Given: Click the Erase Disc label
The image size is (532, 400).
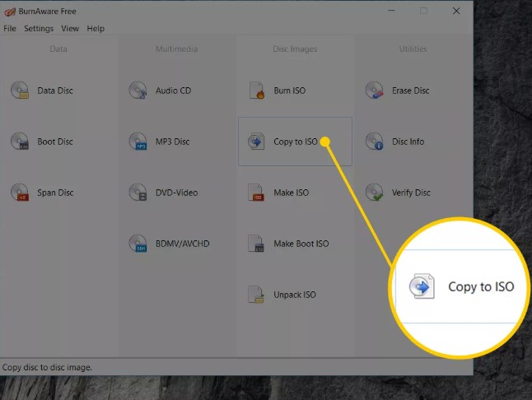Looking at the screenshot, I should pos(411,91).
